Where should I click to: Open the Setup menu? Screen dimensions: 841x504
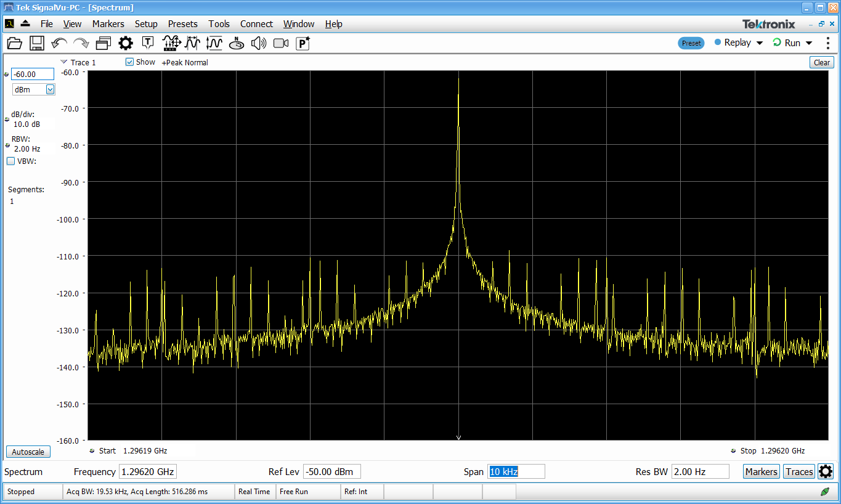click(146, 24)
